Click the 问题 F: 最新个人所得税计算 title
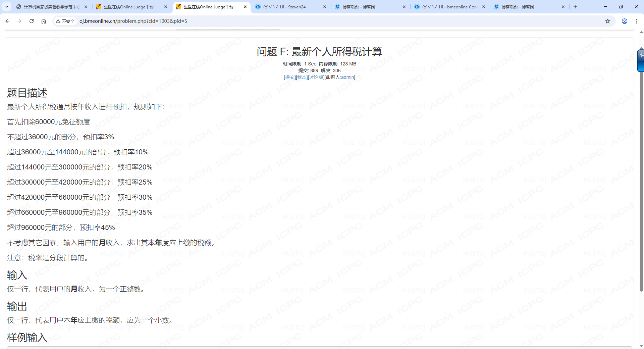 pyautogui.click(x=319, y=52)
